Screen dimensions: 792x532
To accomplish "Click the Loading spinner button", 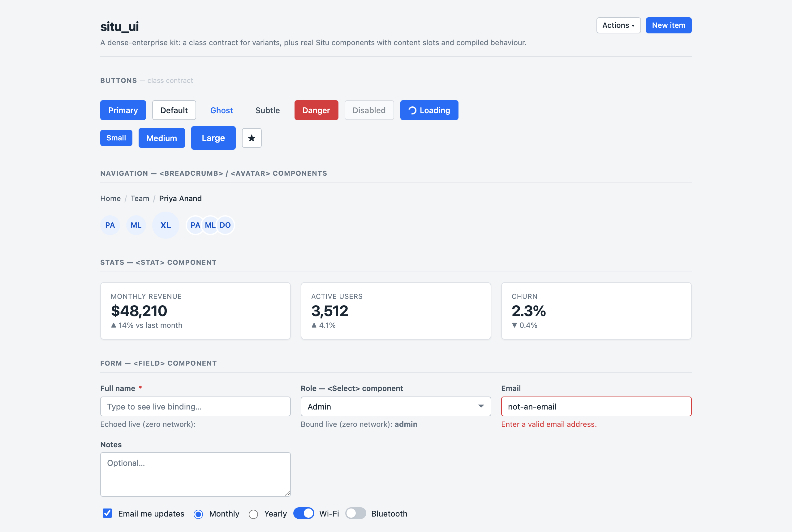I will coord(429,110).
